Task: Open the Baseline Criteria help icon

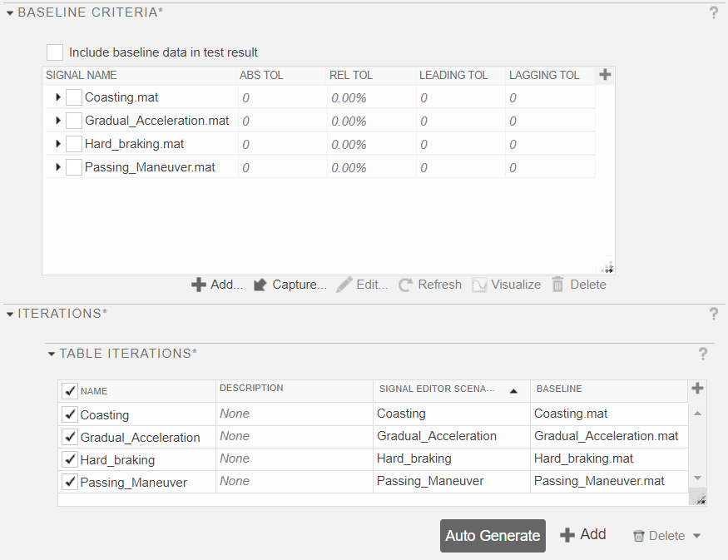Action: [714, 12]
